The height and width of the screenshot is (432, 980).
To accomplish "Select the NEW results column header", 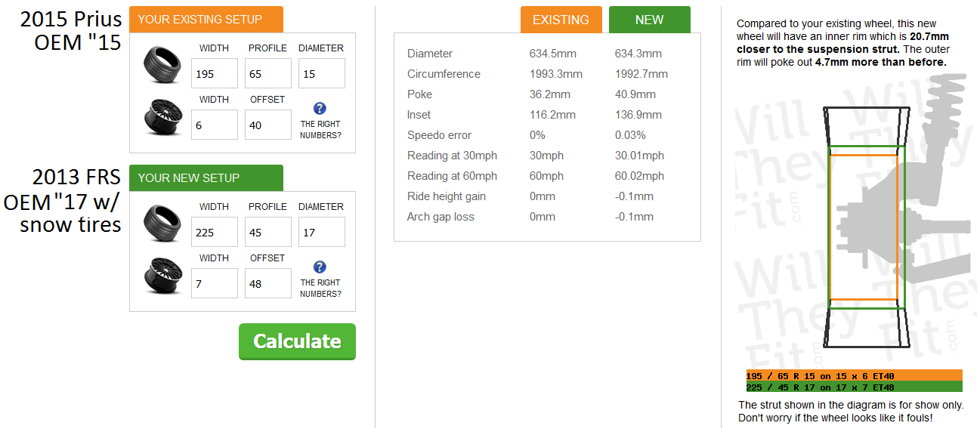I will coord(650,20).
